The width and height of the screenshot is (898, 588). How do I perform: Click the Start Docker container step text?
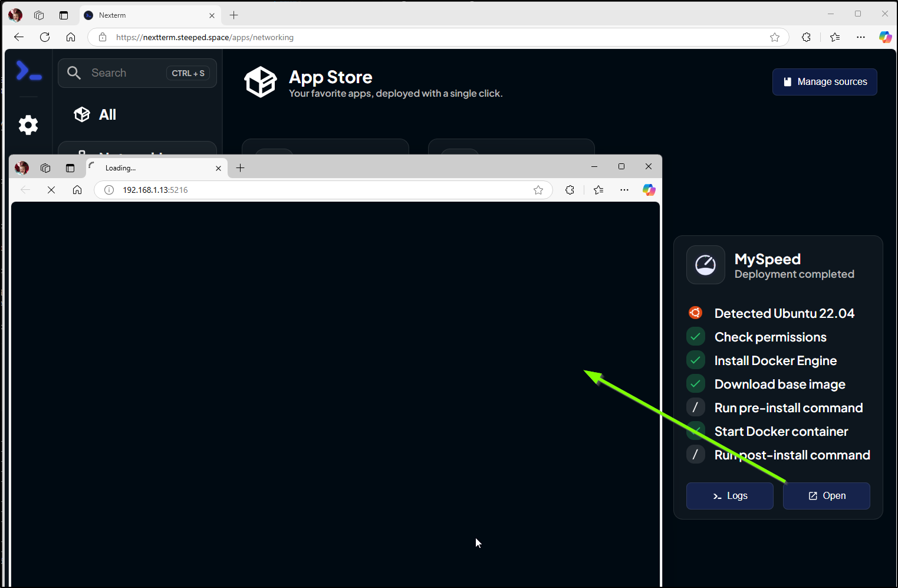click(781, 431)
